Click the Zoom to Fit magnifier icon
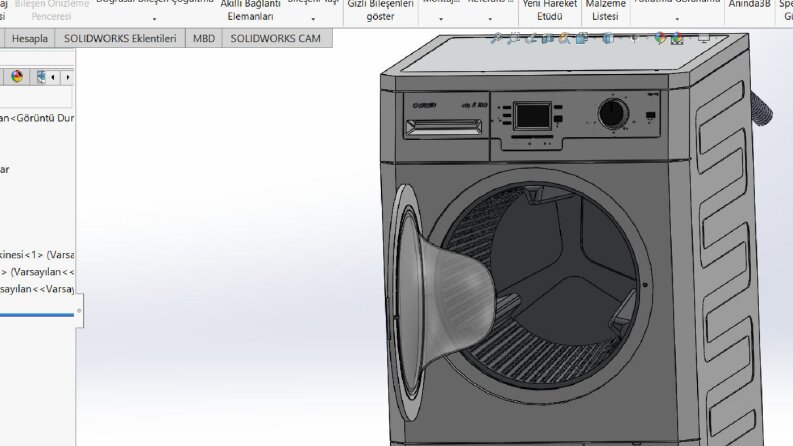 (496, 38)
